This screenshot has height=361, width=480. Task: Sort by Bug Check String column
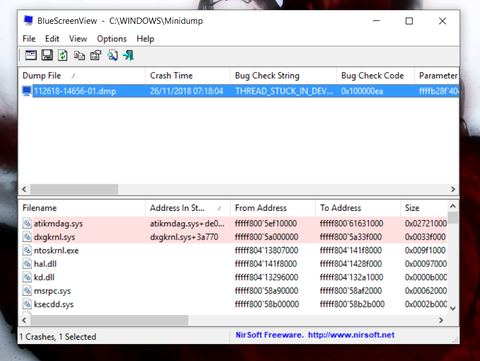click(x=283, y=76)
